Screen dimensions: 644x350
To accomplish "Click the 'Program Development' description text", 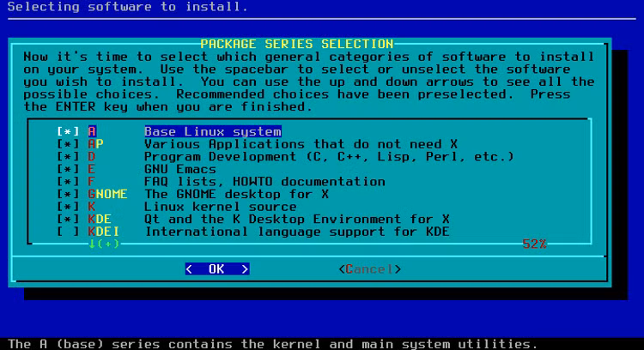I will 329,157.
